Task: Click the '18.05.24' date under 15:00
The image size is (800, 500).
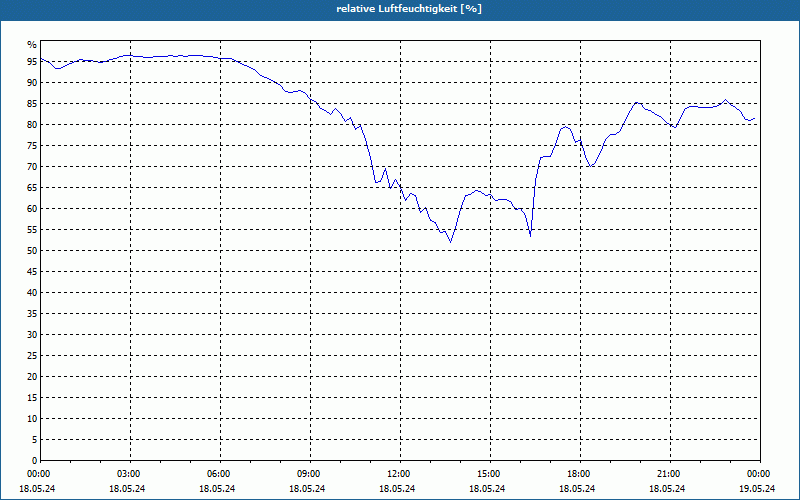Action: [x=487, y=489]
